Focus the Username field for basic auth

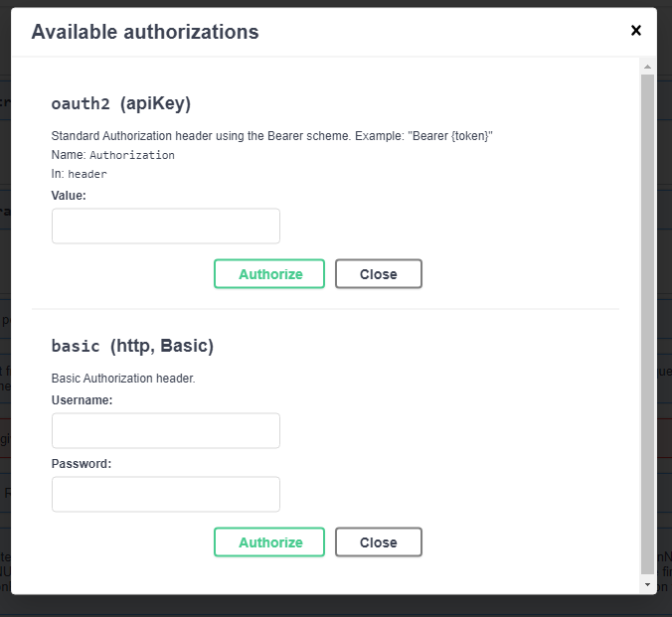pos(166,431)
